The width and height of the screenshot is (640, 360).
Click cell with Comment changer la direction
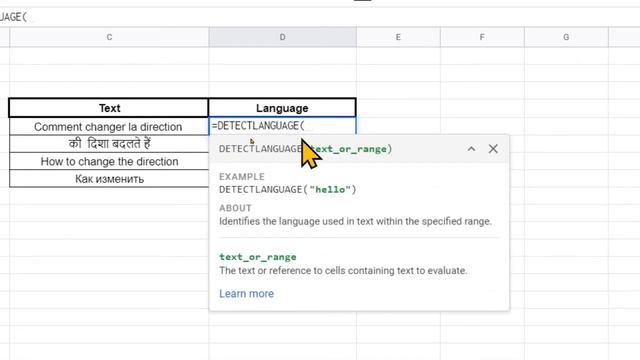coord(109,127)
